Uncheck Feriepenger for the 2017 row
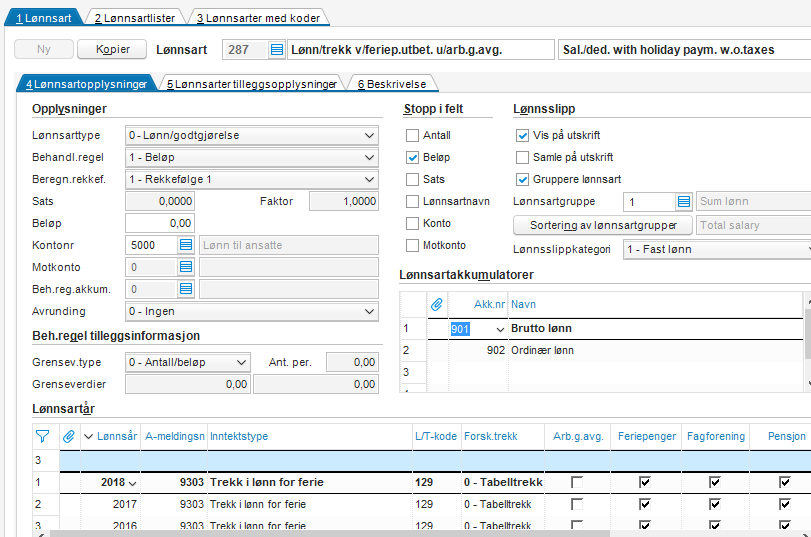The width and height of the screenshot is (811, 537). [644, 504]
